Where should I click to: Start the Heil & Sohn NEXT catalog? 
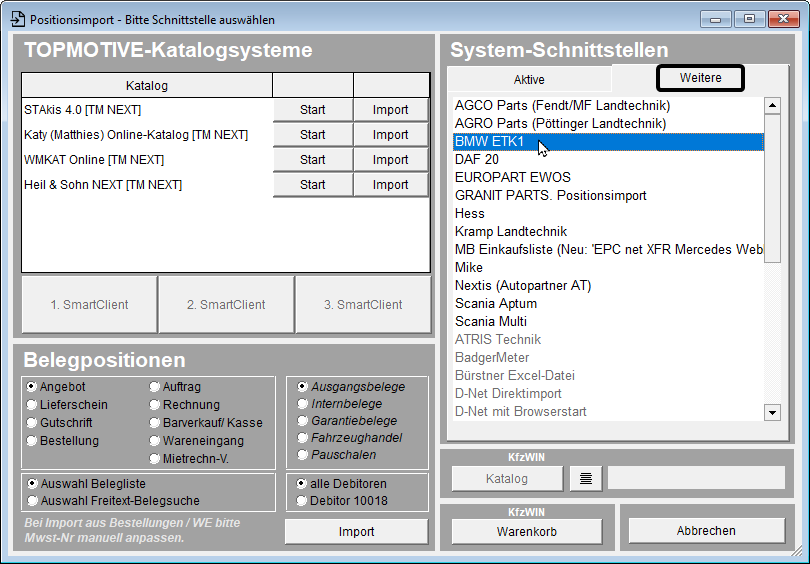[x=313, y=184]
